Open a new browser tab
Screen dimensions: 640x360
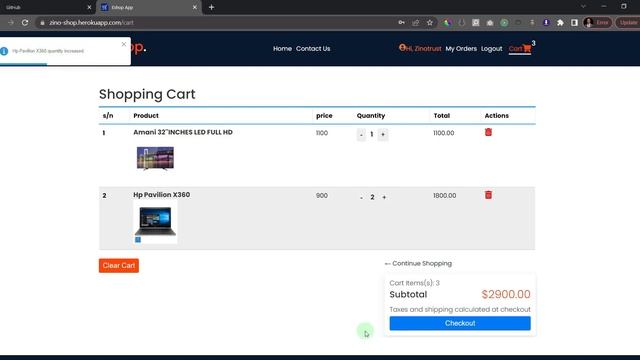pyautogui.click(x=211, y=7)
